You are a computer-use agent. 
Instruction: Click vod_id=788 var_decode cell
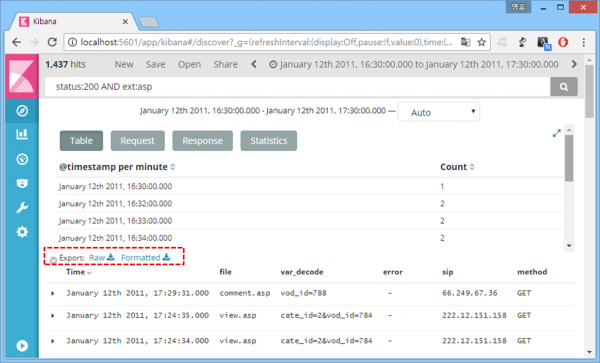coord(303,293)
